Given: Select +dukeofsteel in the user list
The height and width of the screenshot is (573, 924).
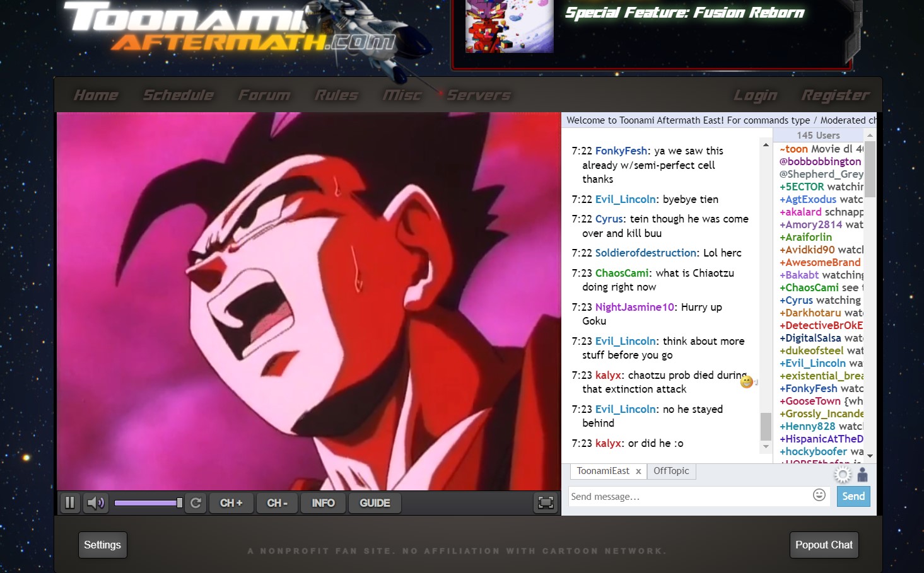Looking at the screenshot, I should point(812,350).
